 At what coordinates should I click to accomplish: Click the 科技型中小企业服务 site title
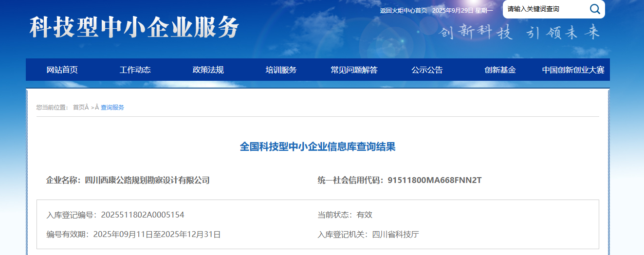coord(134,27)
